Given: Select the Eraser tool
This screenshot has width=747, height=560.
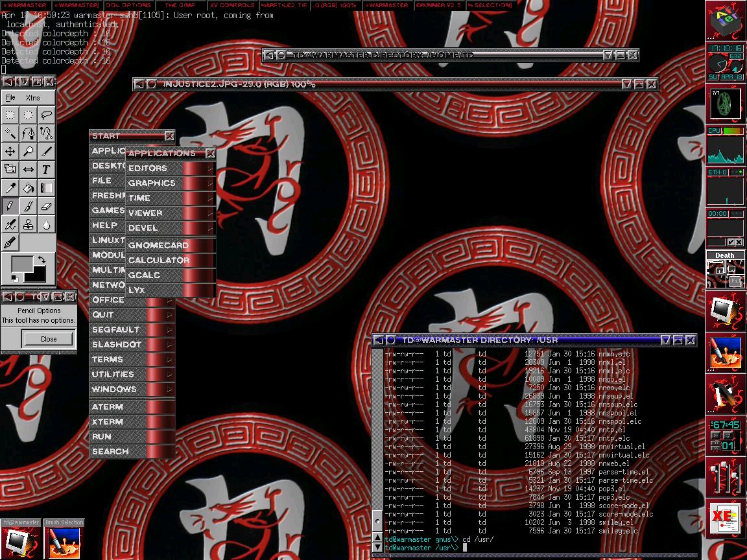Looking at the screenshot, I should click(x=46, y=206).
